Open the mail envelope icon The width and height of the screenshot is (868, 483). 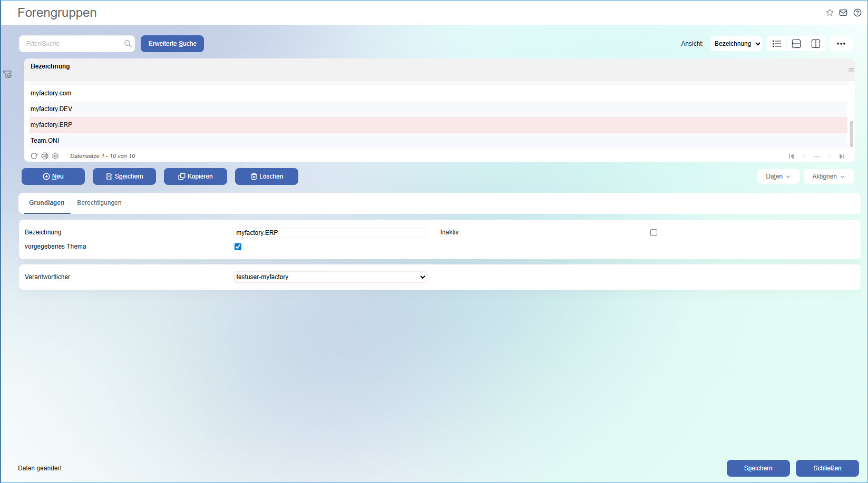[x=843, y=13]
